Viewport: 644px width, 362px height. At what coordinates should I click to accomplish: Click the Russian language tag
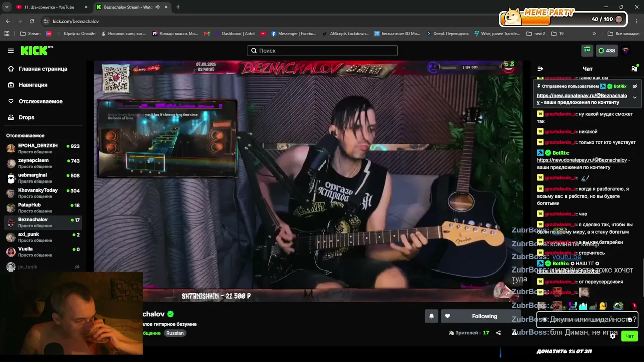175,333
